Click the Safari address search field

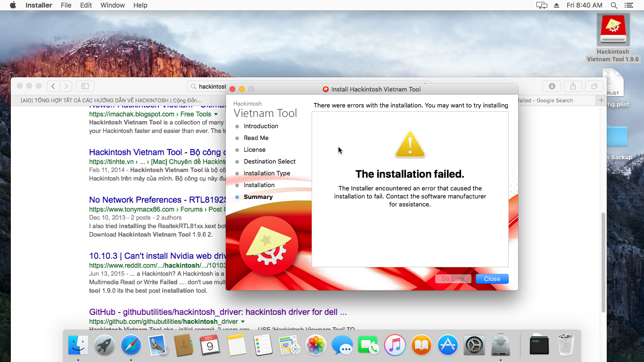206,86
